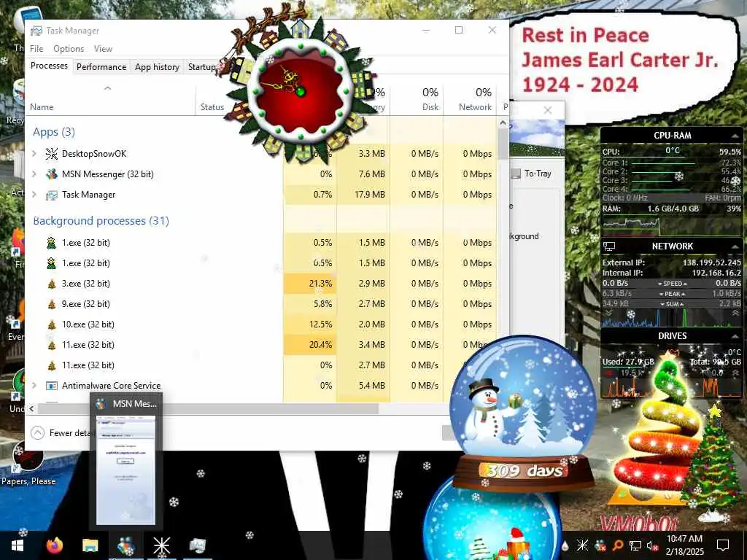The width and height of the screenshot is (747, 560).
Task: Select the 21.3% CPU cell of 3.exe
Action: [310, 284]
